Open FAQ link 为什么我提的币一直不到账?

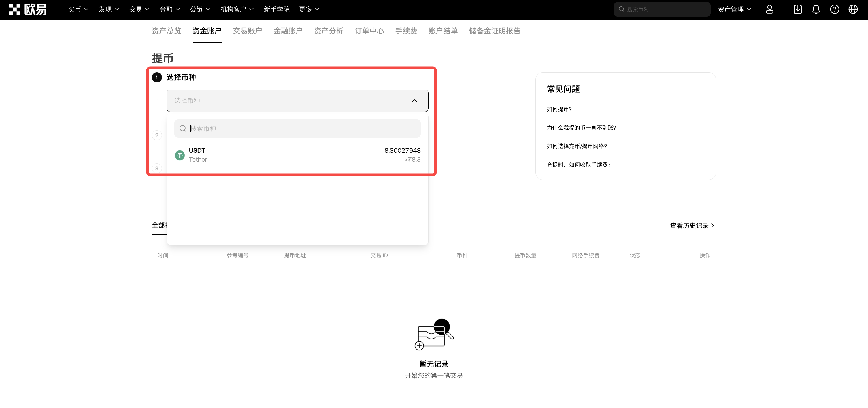pyautogui.click(x=581, y=128)
